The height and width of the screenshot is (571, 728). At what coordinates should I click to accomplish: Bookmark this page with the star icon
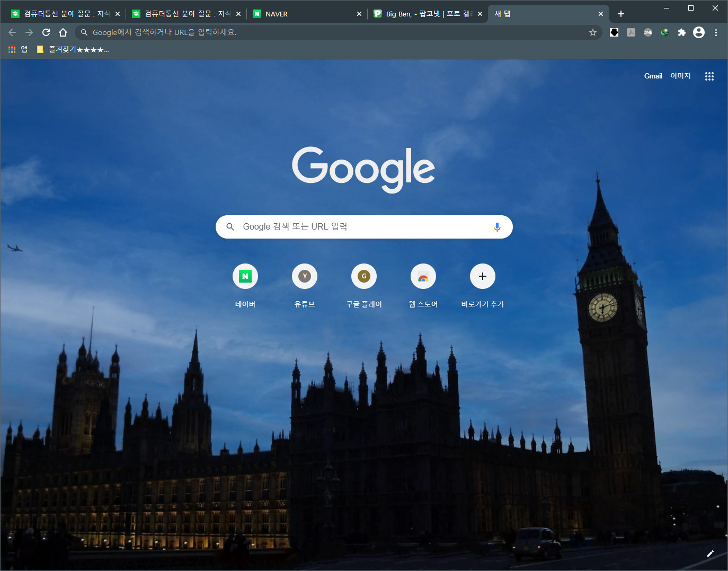pos(593,32)
